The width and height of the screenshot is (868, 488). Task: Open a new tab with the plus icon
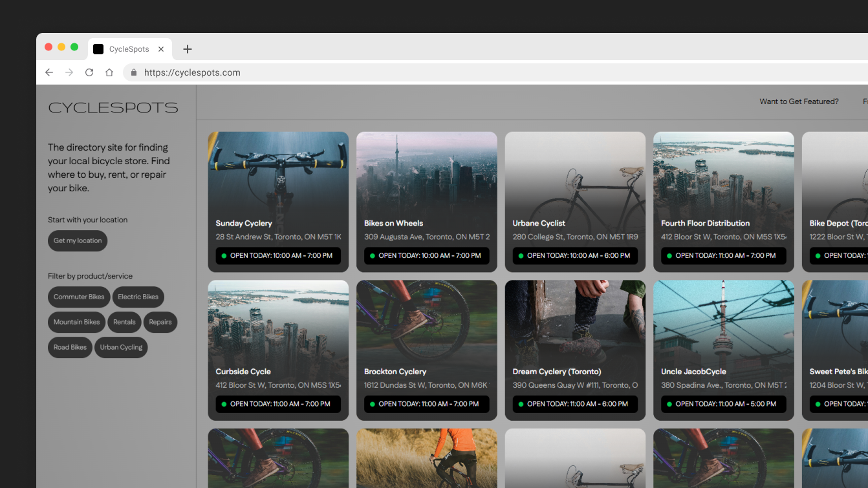tap(188, 49)
